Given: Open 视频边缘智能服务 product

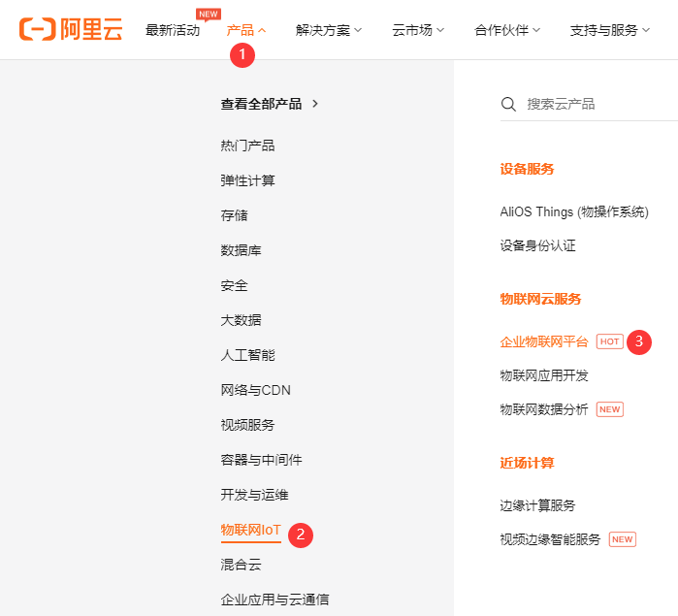Looking at the screenshot, I should pyautogui.click(x=550, y=539).
